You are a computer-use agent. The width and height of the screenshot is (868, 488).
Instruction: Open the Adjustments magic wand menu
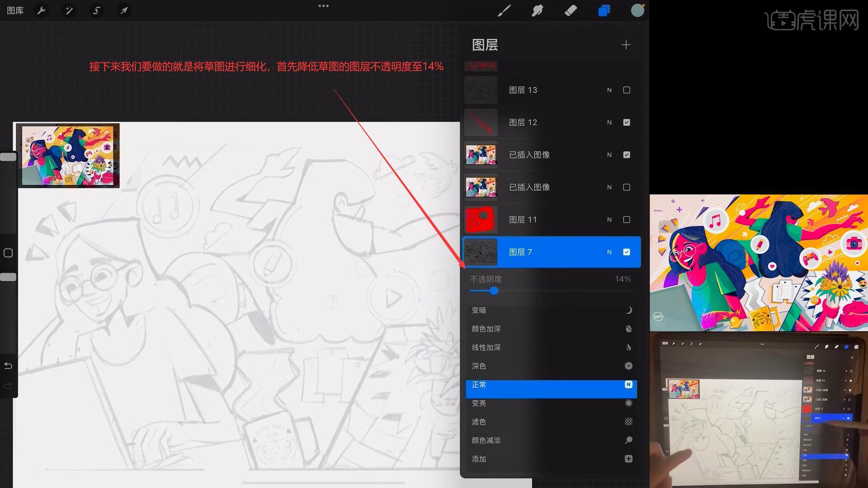coord(69,10)
